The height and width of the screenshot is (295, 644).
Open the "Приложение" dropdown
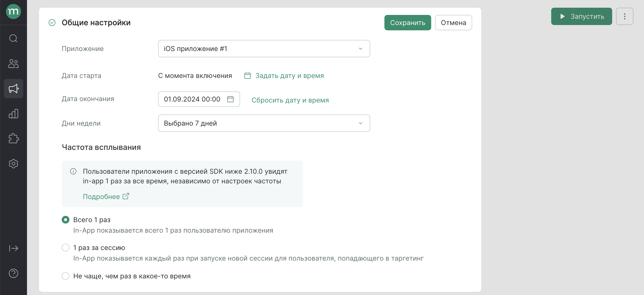pos(264,49)
